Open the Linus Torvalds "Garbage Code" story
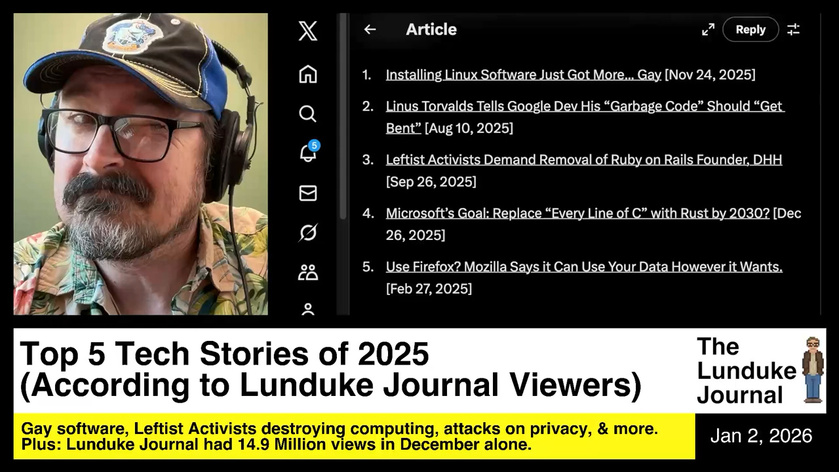The image size is (839, 472). click(585, 106)
